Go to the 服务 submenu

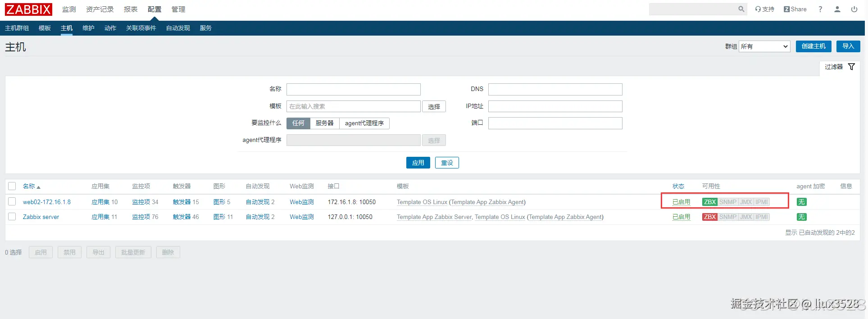(206, 28)
